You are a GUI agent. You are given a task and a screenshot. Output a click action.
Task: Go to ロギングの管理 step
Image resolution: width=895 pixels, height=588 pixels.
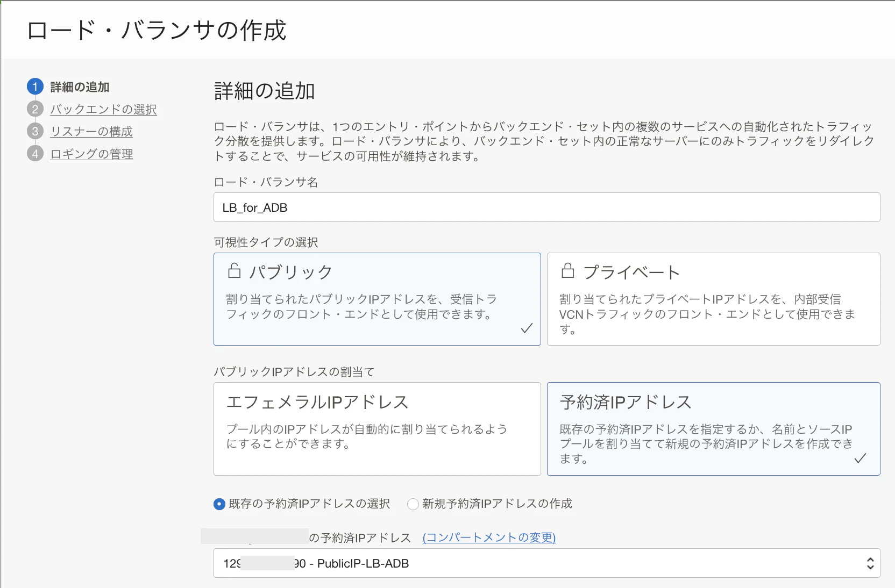point(91,154)
